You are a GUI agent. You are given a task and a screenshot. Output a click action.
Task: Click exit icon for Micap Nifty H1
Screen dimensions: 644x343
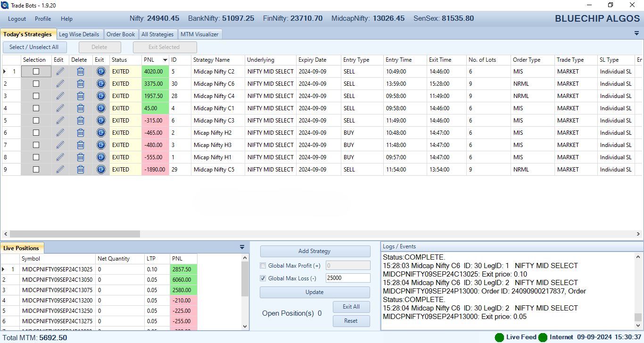coord(101,157)
